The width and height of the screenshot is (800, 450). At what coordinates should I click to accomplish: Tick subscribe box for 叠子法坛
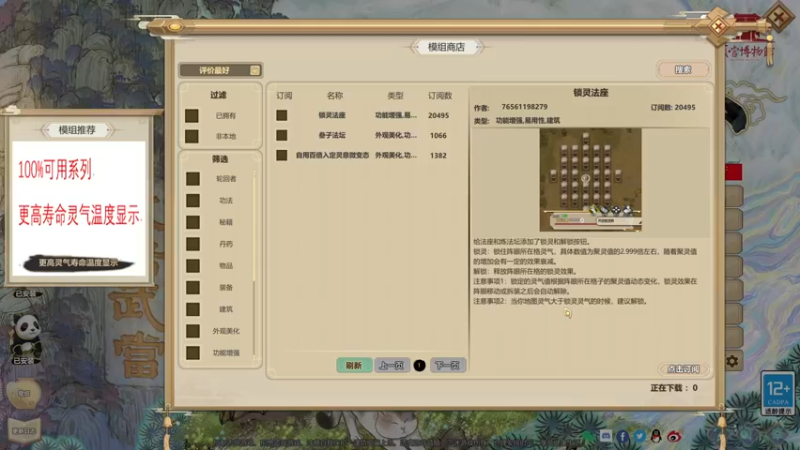click(282, 135)
